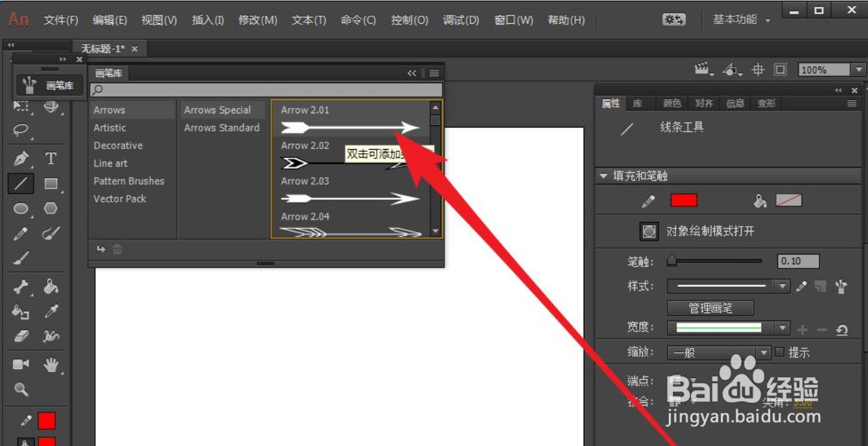868x446 pixels.
Task: Select the Rectangle tool
Action: [51, 184]
